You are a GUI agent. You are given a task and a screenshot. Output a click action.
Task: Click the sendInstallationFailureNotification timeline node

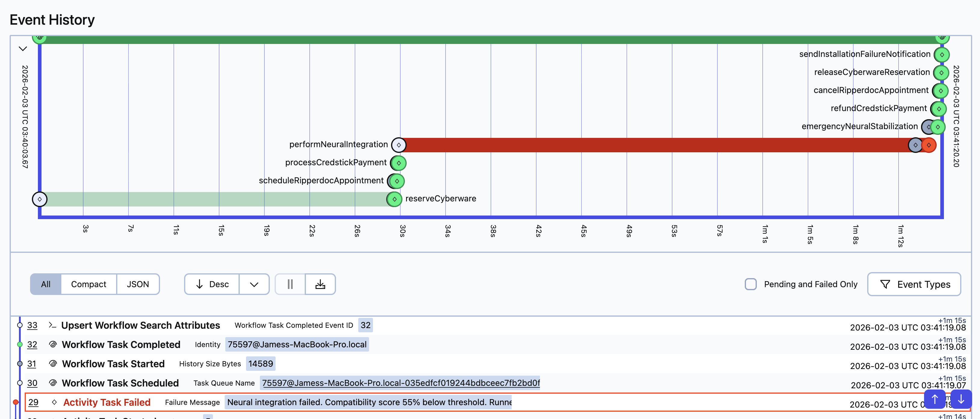tap(941, 54)
